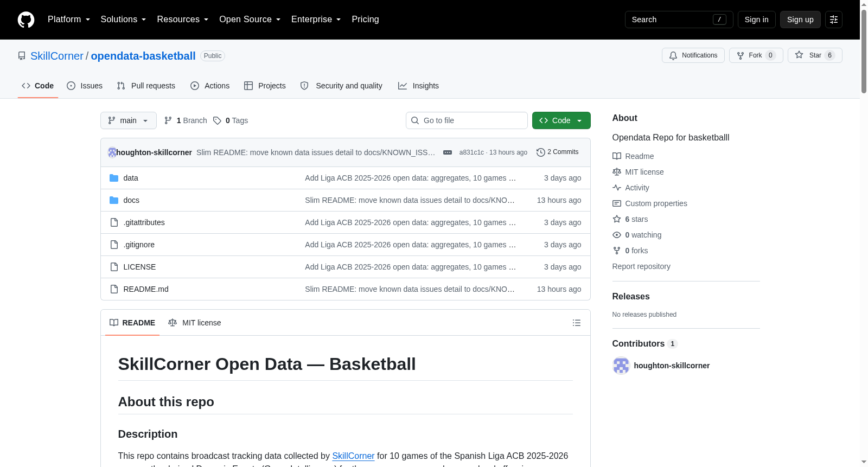Select the README tab in file viewer
This screenshot has width=868, height=467.
pyautogui.click(x=132, y=323)
